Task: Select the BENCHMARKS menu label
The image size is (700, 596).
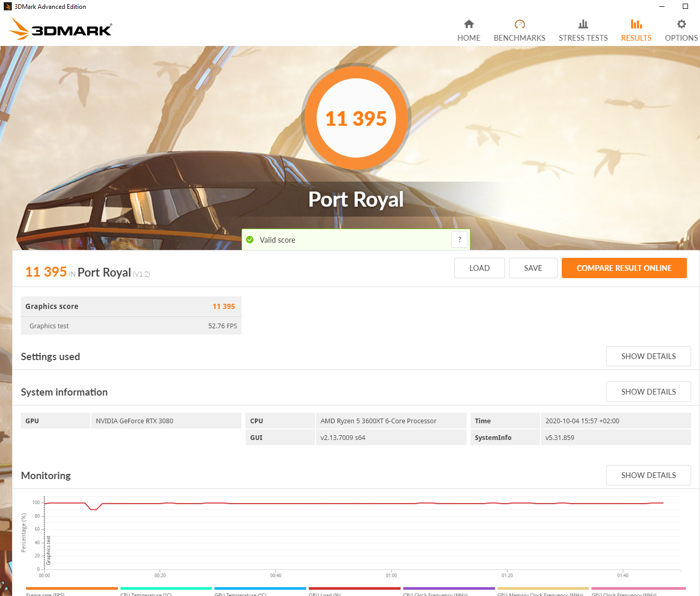Action: (520, 38)
